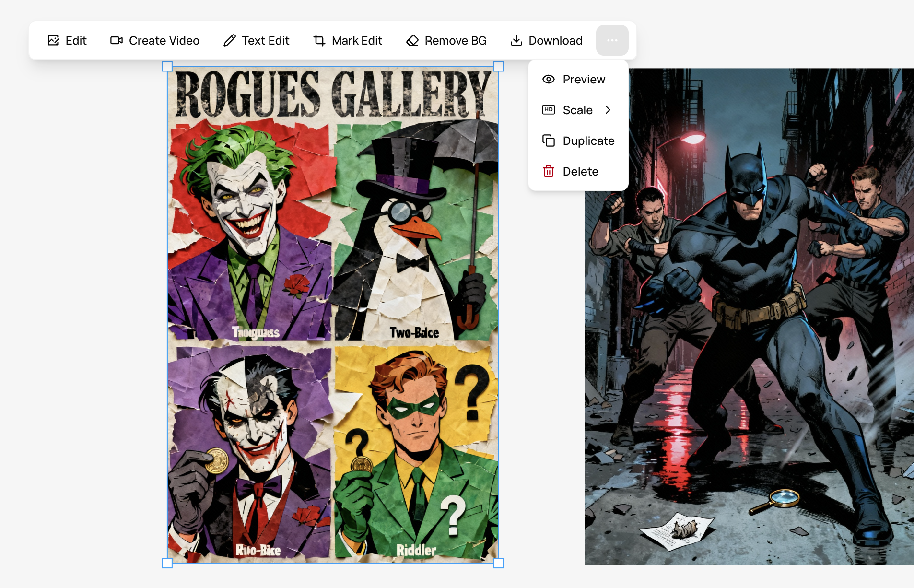Viewport: 914px width, 588px height.
Task: Expand the Scale submenu chevron
Action: tap(608, 110)
